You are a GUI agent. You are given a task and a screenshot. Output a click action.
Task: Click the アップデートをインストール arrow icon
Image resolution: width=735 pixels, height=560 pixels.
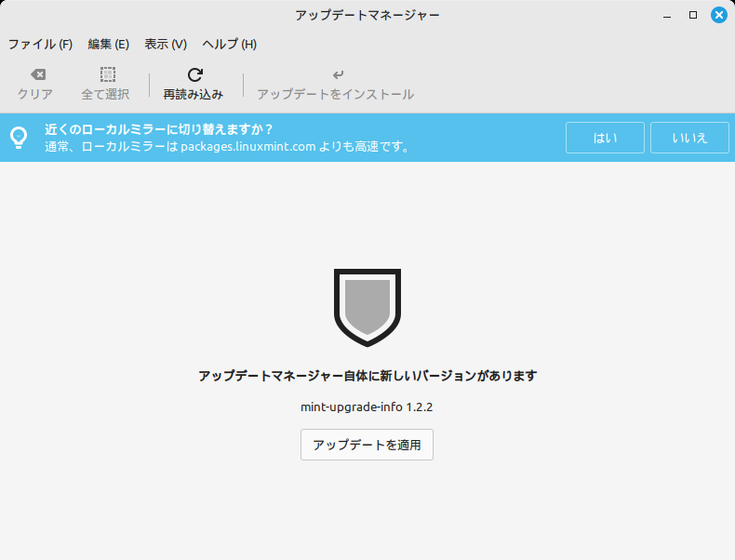pyautogui.click(x=338, y=74)
